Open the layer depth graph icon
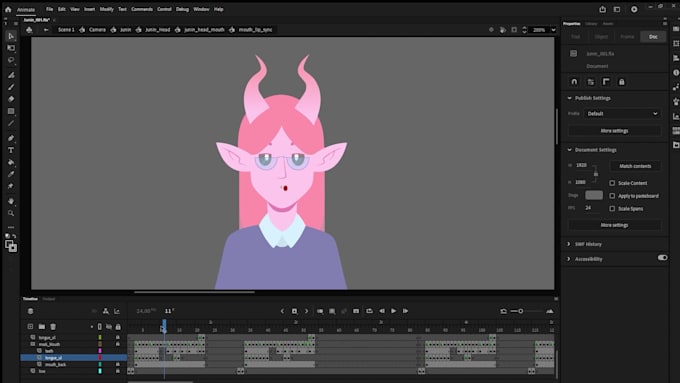680x383 pixels. click(117, 311)
